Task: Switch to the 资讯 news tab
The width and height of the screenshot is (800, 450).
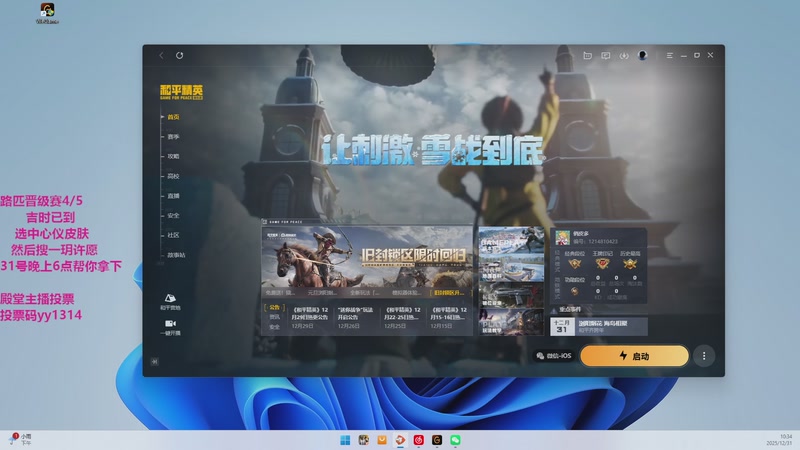Action: 274,317
